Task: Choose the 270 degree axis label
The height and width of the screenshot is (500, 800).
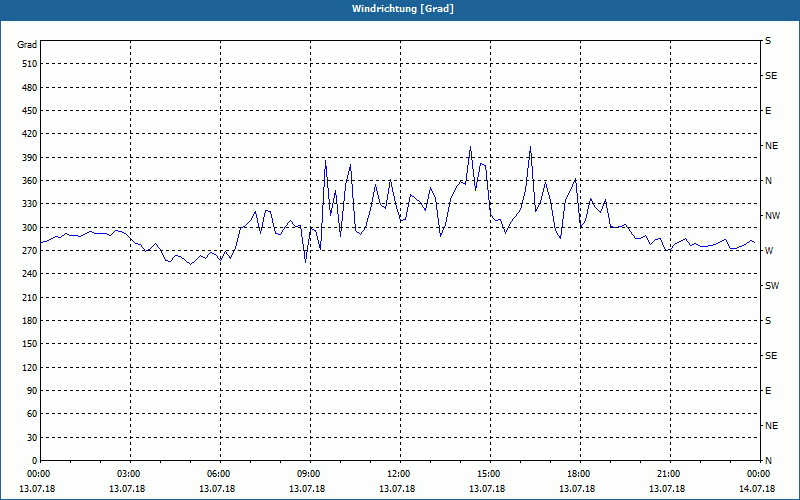Action: (x=29, y=251)
